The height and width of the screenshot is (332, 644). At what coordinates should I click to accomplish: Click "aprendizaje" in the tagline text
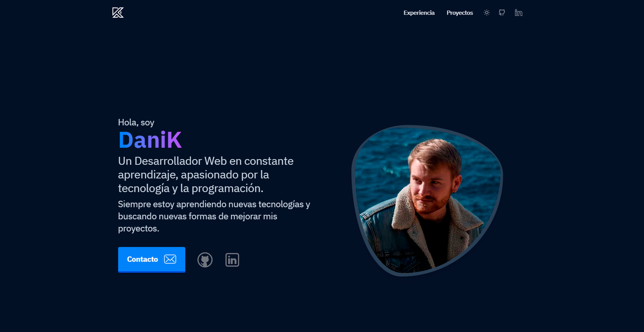coord(148,175)
